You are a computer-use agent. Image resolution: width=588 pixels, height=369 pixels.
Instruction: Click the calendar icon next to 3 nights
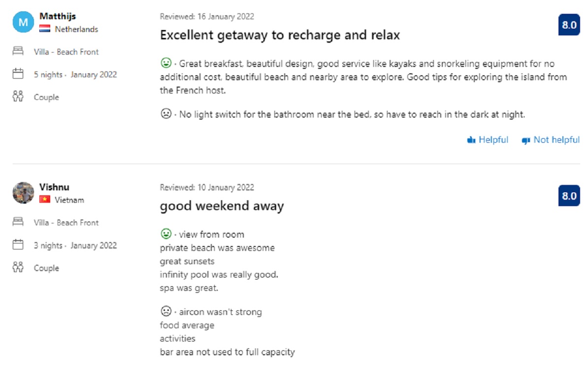point(18,245)
